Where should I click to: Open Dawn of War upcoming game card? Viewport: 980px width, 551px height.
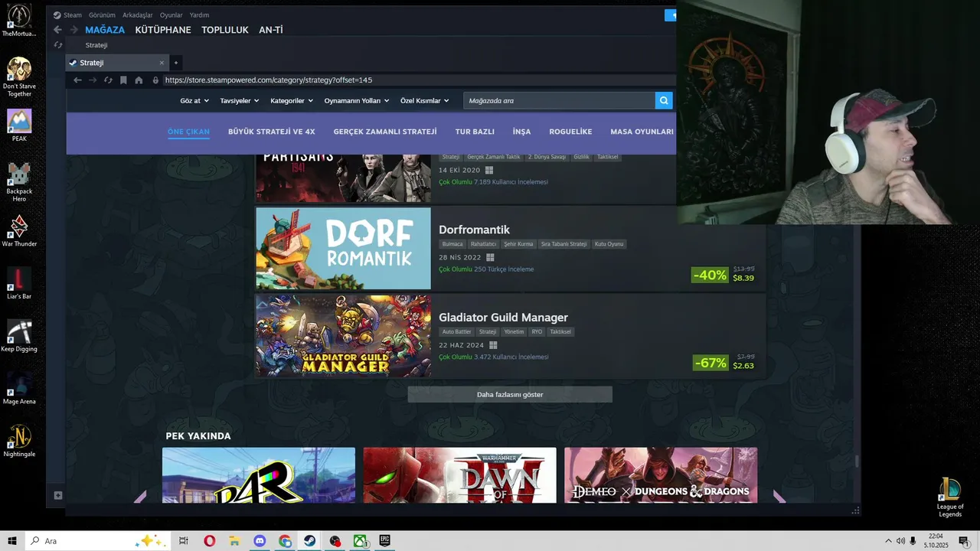(459, 475)
